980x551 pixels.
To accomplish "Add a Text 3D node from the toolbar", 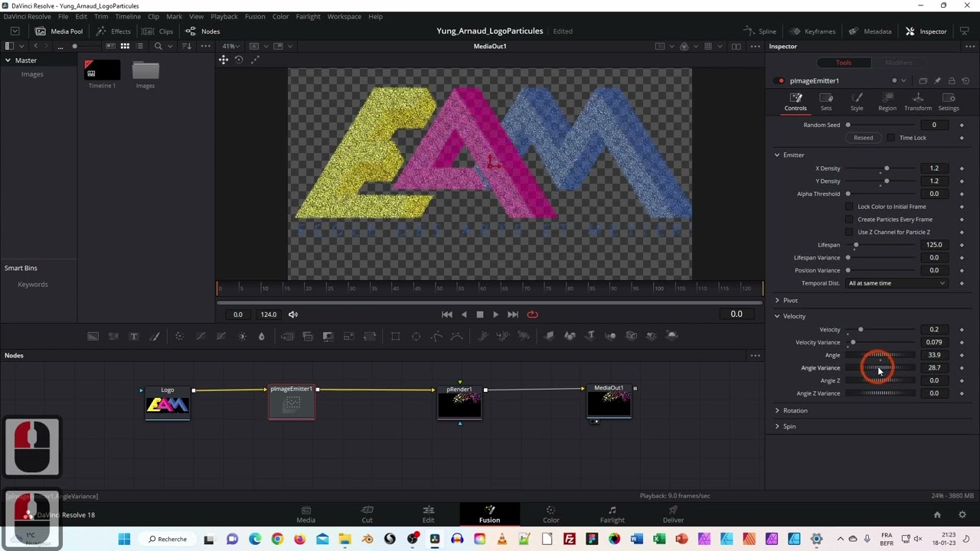I will pyautogui.click(x=590, y=336).
